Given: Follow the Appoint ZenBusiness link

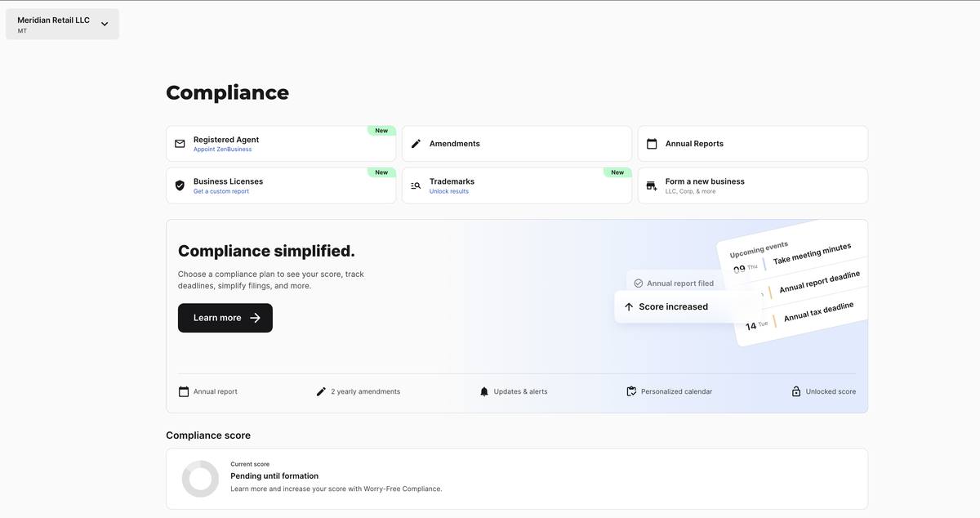Looking at the screenshot, I should [x=222, y=150].
